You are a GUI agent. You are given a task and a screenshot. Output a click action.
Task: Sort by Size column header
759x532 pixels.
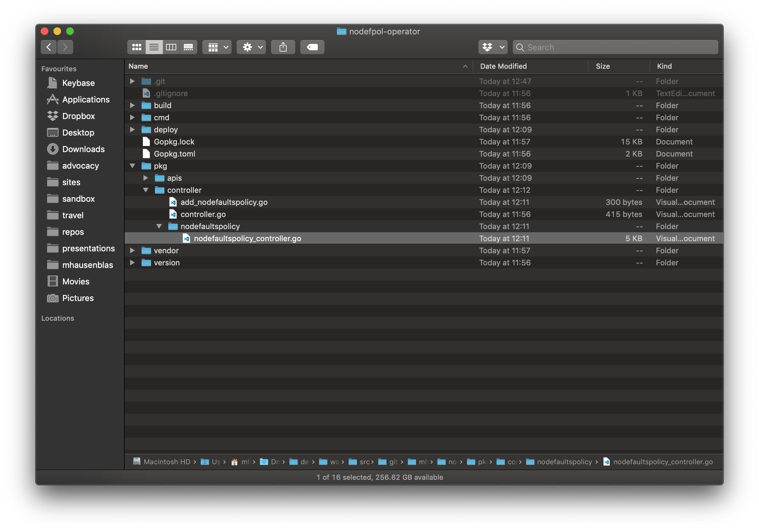click(602, 66)
